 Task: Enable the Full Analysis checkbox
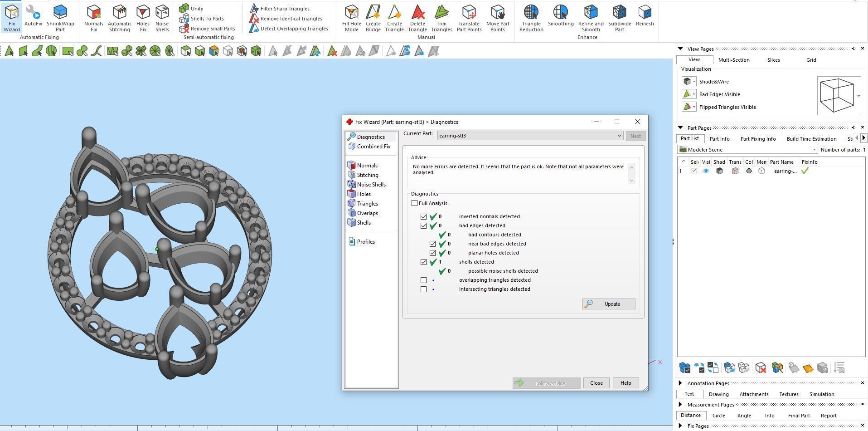point(415,203)
